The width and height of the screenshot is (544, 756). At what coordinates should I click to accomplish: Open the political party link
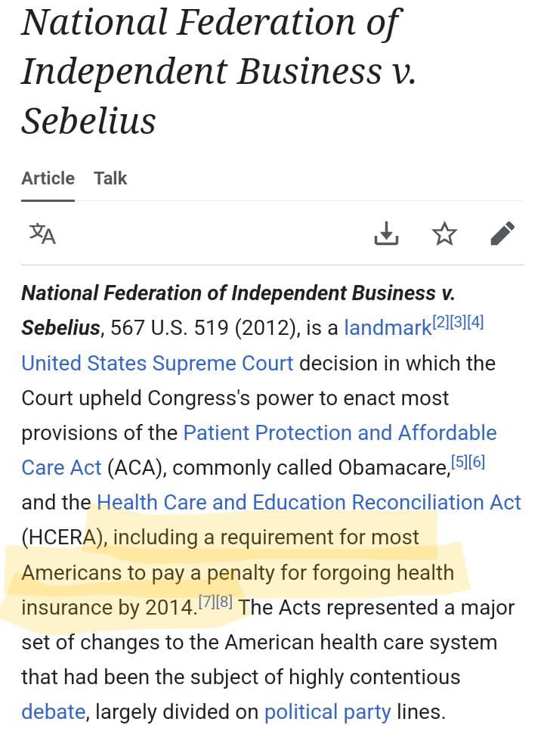327,711
